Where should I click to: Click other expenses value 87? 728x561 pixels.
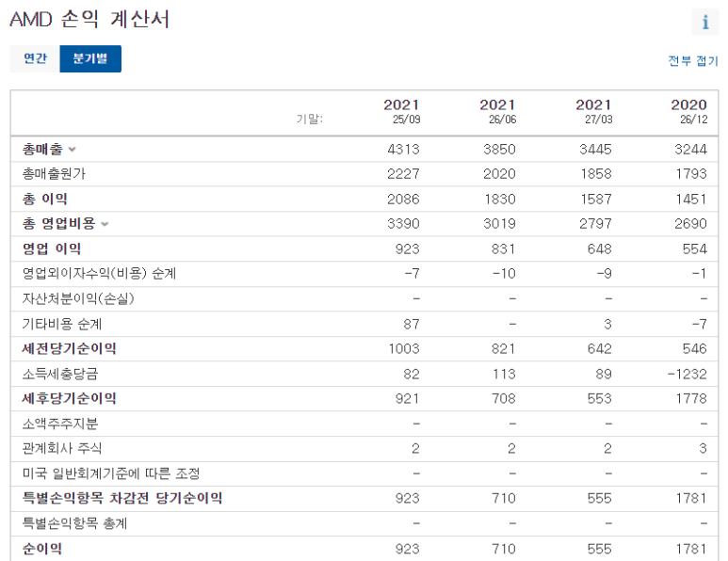(412, 324)
